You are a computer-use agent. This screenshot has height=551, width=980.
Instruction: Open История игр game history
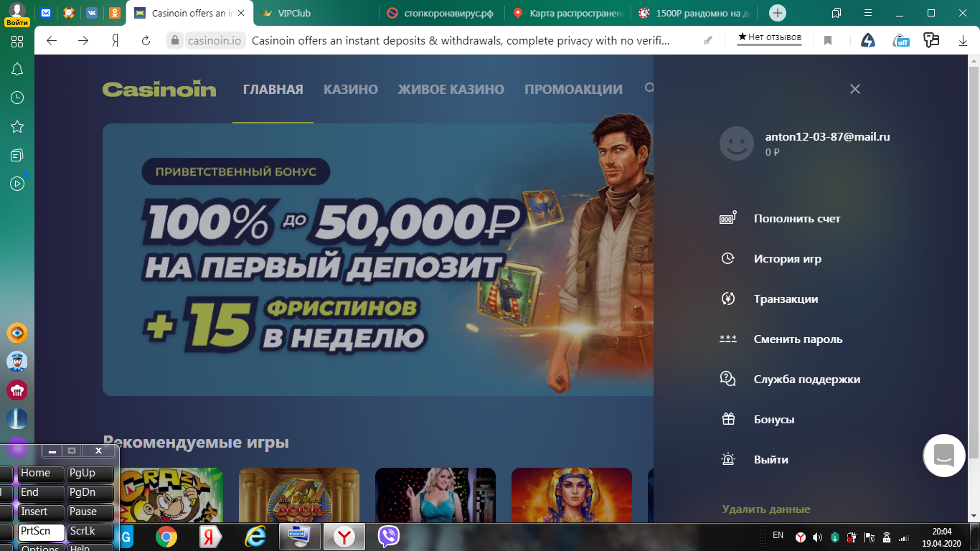pos(787,259)
